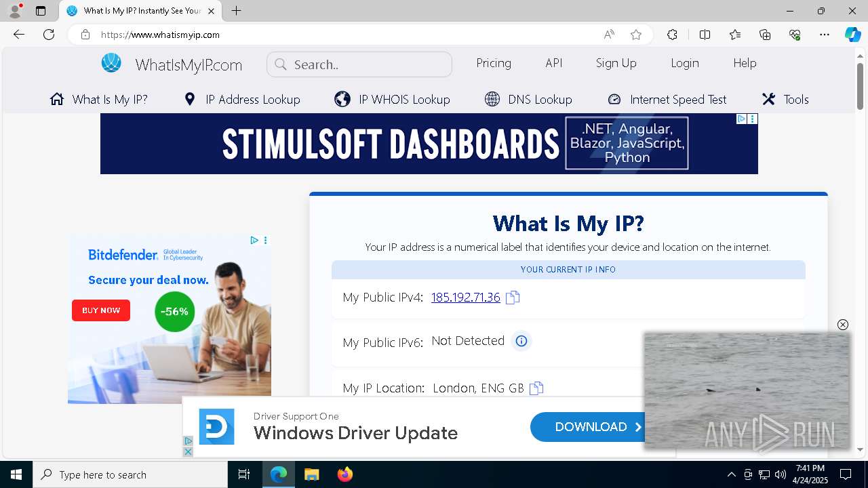The image size is (868, 488).
Task: Click the taskbar search box
Action: click(130, 474)
